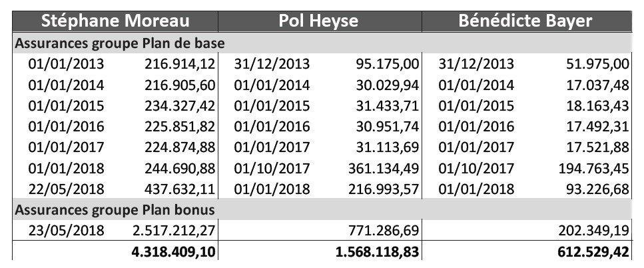This screenshot has width=644, height=268.
Task: Click the amount 437.632,11
Action: 180,189
